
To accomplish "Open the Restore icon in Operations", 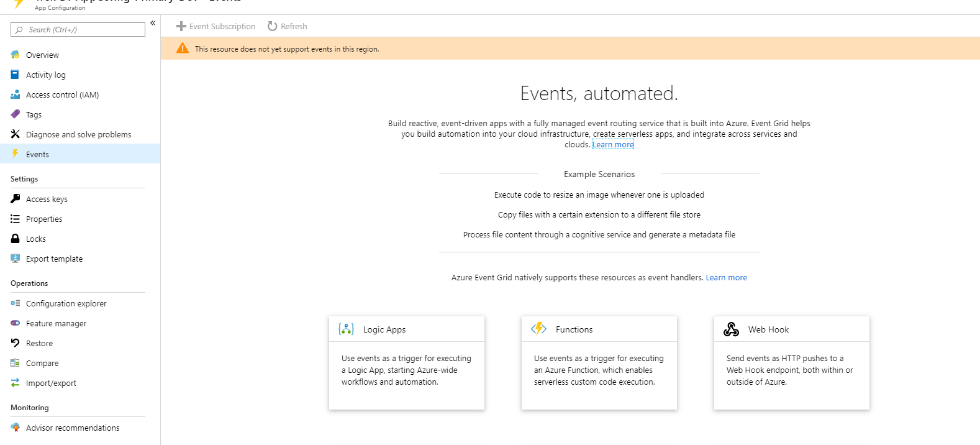I will (16, 343).
